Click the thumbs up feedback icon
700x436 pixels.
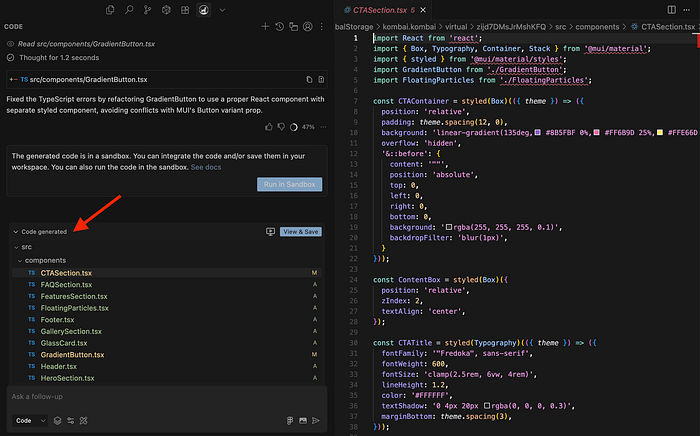(269, 127)
